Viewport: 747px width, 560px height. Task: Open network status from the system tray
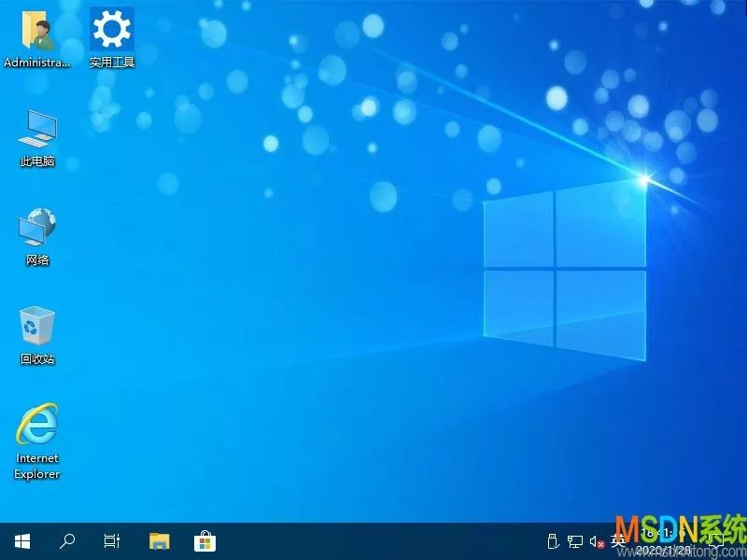pyautogui.click(x=574, y=539)
